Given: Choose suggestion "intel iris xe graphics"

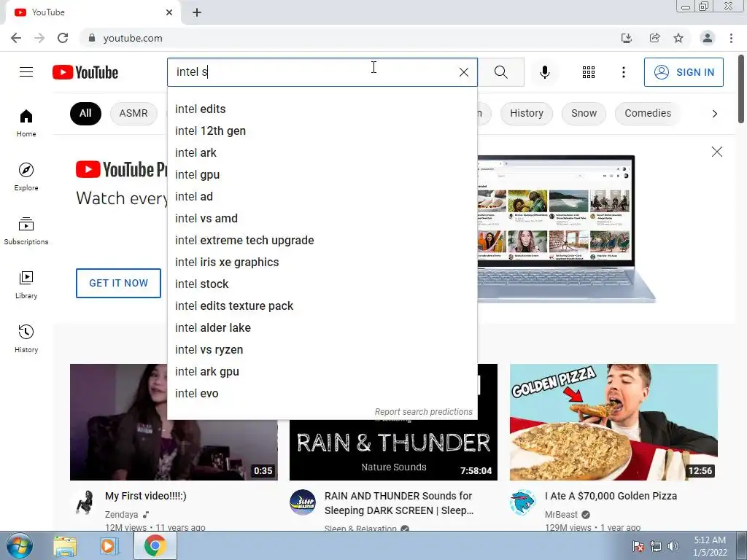Looking at the screenshot, I should coord(322,262).
